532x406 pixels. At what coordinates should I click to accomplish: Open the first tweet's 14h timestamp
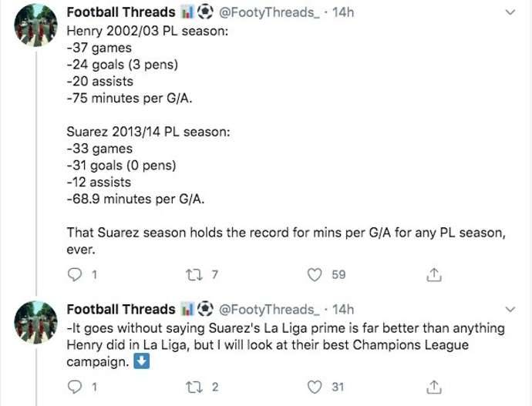click(x=342, y=12)
